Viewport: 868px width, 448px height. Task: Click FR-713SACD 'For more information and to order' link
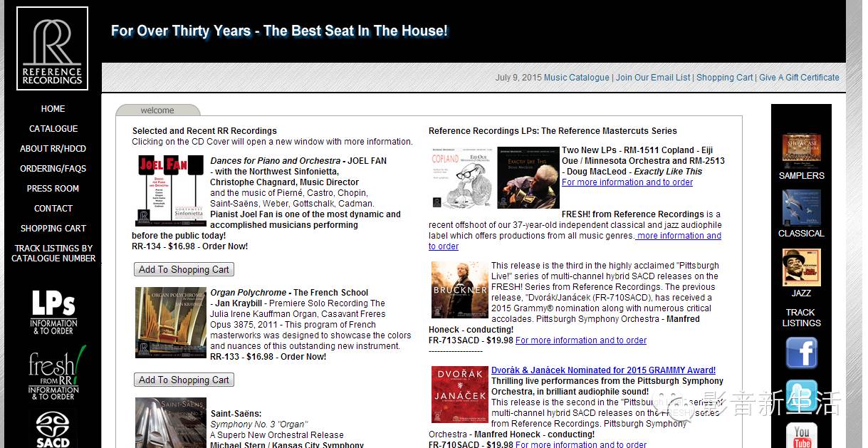(581, 340)
